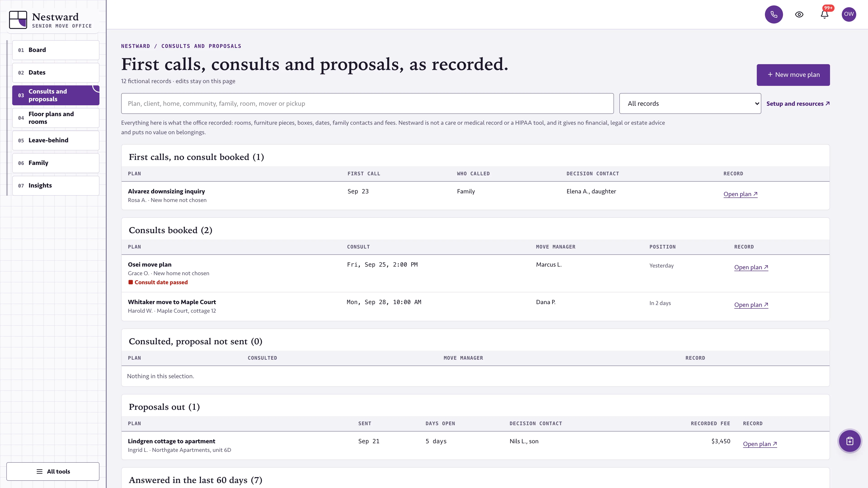Click the Elena A., daughter contact
Viewport: 868px width, 488px height.
point(591,191)
